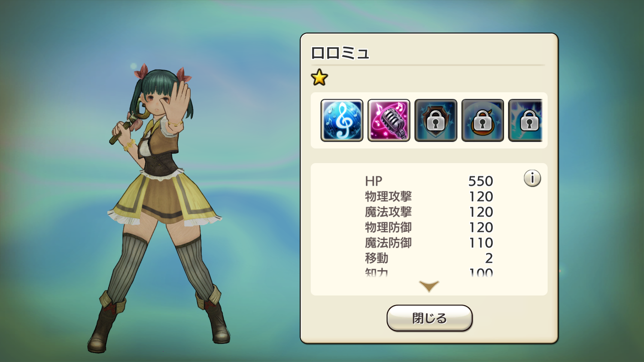Viewport: 644px width, 362px height.
Task: Close the panel with the 閉じる button
Action: [429, 318]
